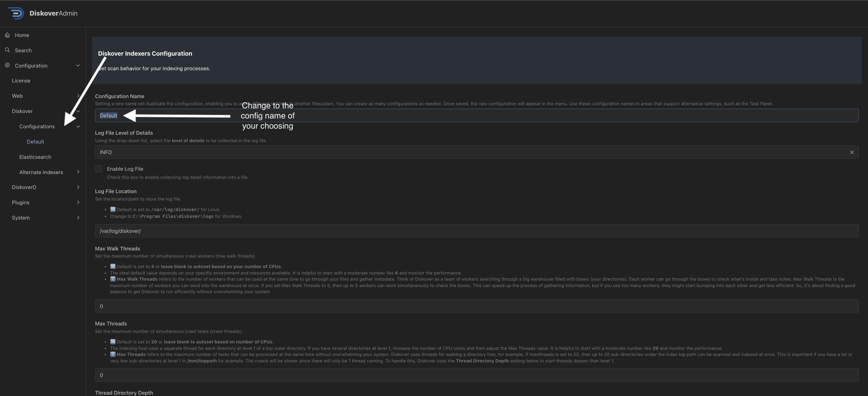Collapse the Configurations chevron

[x=78, y=127]
